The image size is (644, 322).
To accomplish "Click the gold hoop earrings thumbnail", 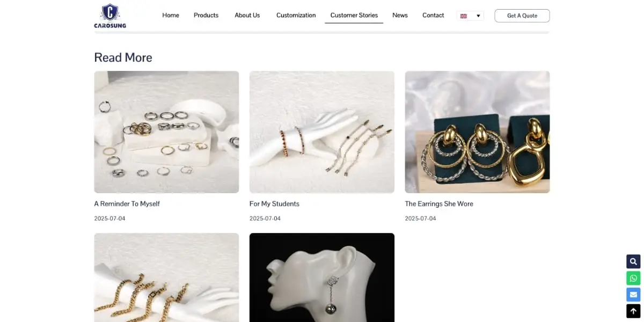I will click(x=477, y=132).
